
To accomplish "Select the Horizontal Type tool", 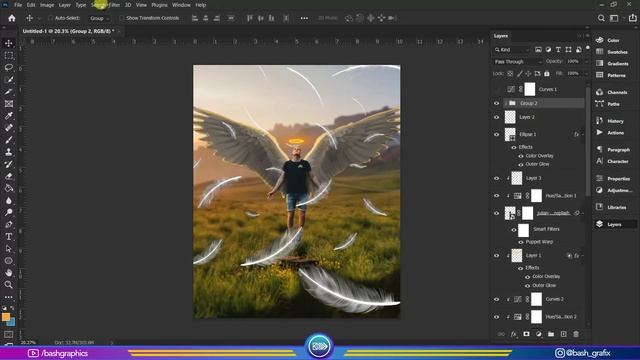I will 9,237.
